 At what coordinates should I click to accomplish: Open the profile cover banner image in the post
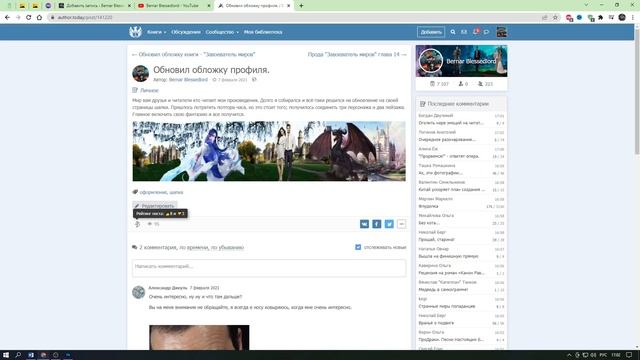click(269, 151)
